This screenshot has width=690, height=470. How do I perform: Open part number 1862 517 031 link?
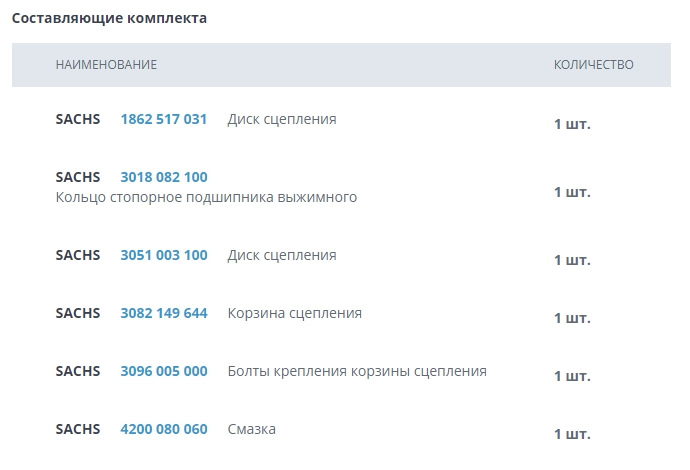[164, 119]
